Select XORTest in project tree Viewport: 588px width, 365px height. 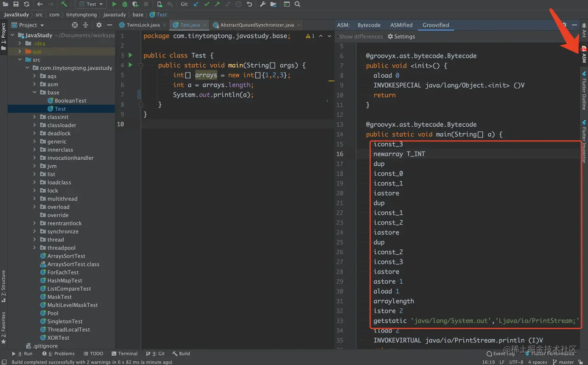pyautogui.click(x=55, y=338)
